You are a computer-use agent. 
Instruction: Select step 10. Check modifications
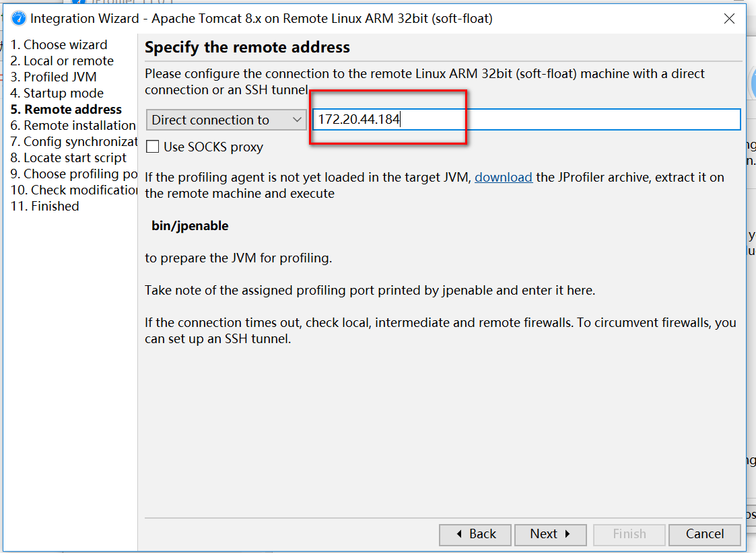pyautogui.click(x=74, y=190)
